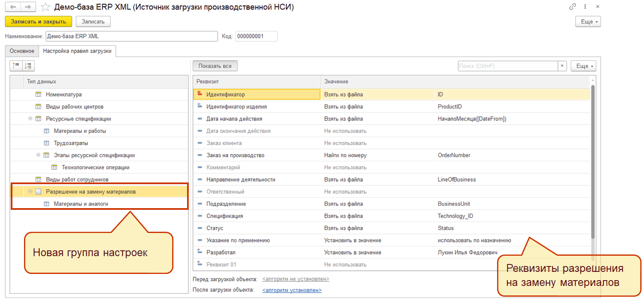The image size is (644, 300).
Task: Collapse Этапы ресурсной спецификации node
Action: point(38,155)
